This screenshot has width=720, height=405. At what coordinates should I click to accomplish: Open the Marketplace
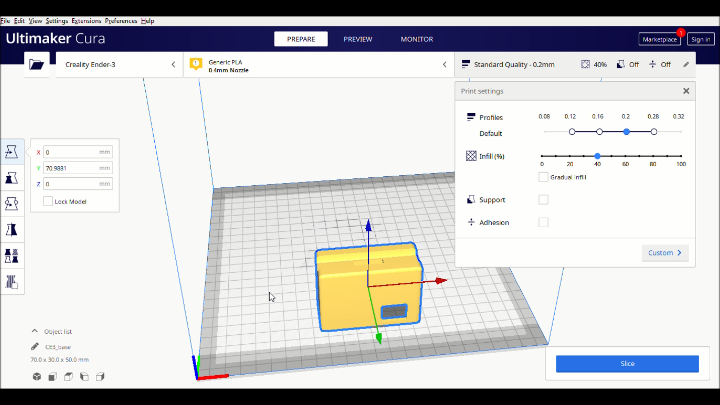click(659, 39)
